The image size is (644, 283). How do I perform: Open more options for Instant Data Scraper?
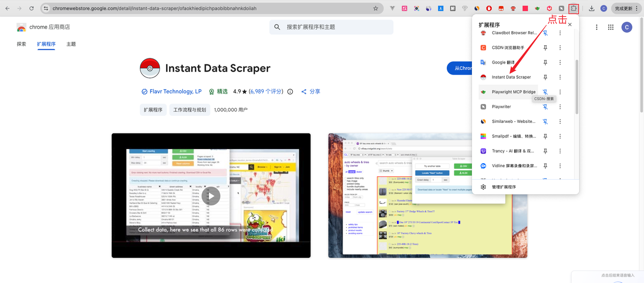(x=560, y=77)
